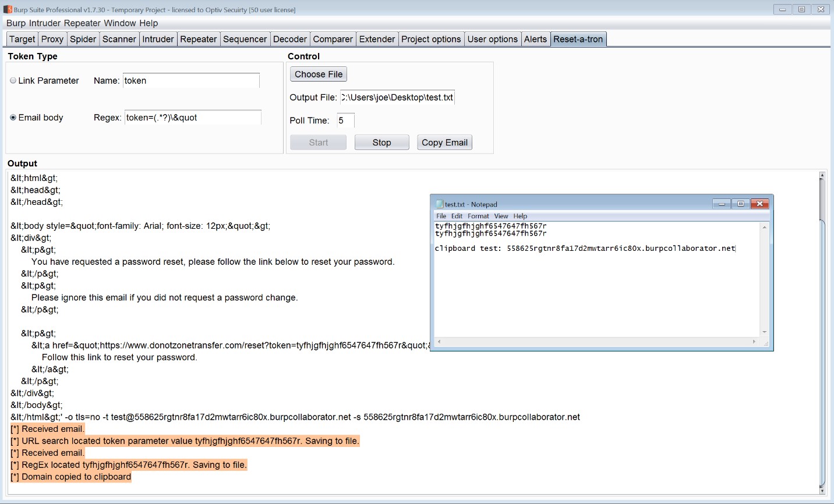
Task: Open the File menu in Notepad
Action: [x=441, y=216]
